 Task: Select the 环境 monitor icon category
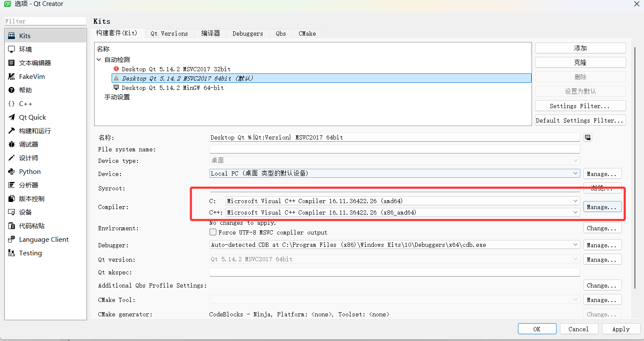coord(11,49)
